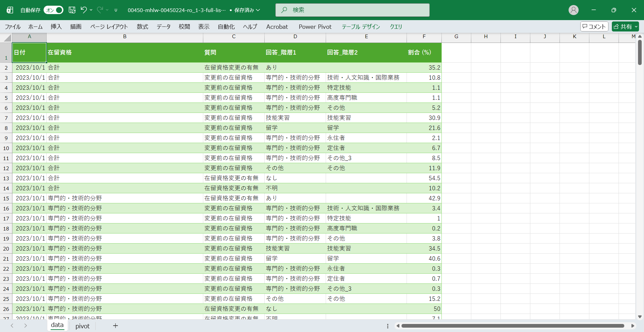Screen dimensions: 644x332
Task: Add a new sheet with plus icon
Action: (x=115, y=326)
